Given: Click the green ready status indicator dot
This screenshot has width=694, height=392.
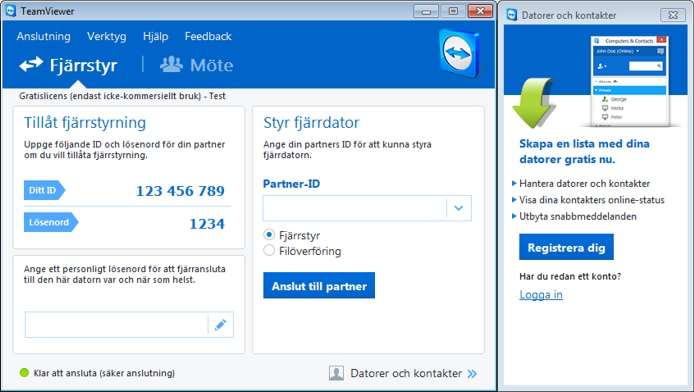Looking at the screenshot, I should (x=24, y=373).
